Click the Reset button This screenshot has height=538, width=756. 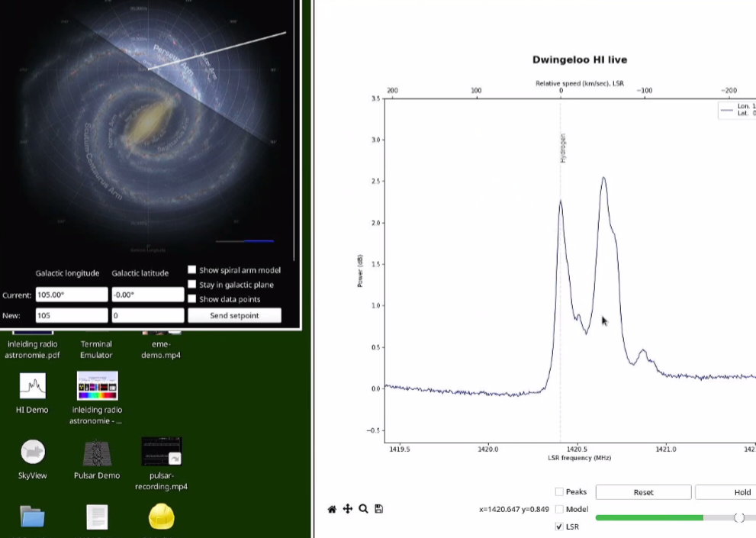tap(643, 492)
